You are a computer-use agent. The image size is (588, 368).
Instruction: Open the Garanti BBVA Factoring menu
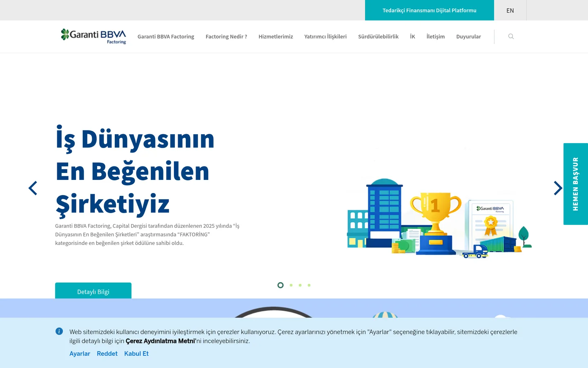tap(166, 36)
